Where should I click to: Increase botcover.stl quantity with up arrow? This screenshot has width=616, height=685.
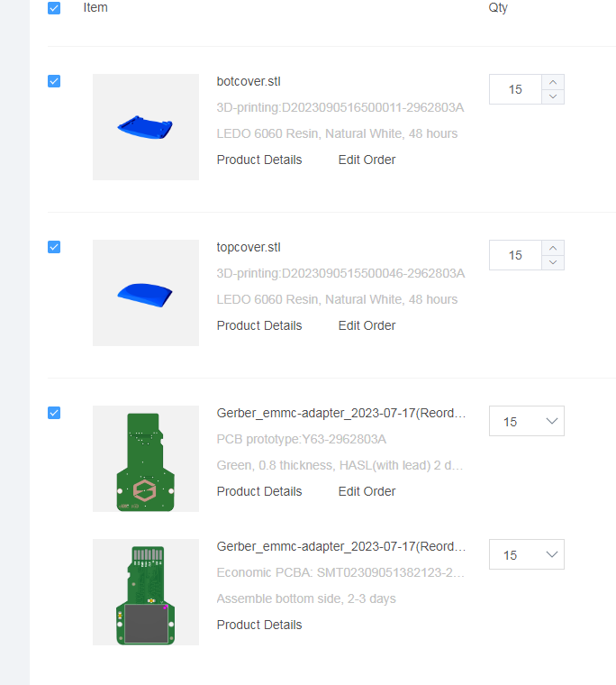pos(553,82)
